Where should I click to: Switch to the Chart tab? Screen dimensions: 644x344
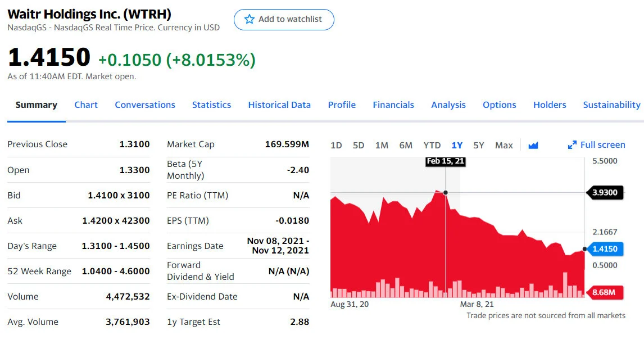point(86,105)
